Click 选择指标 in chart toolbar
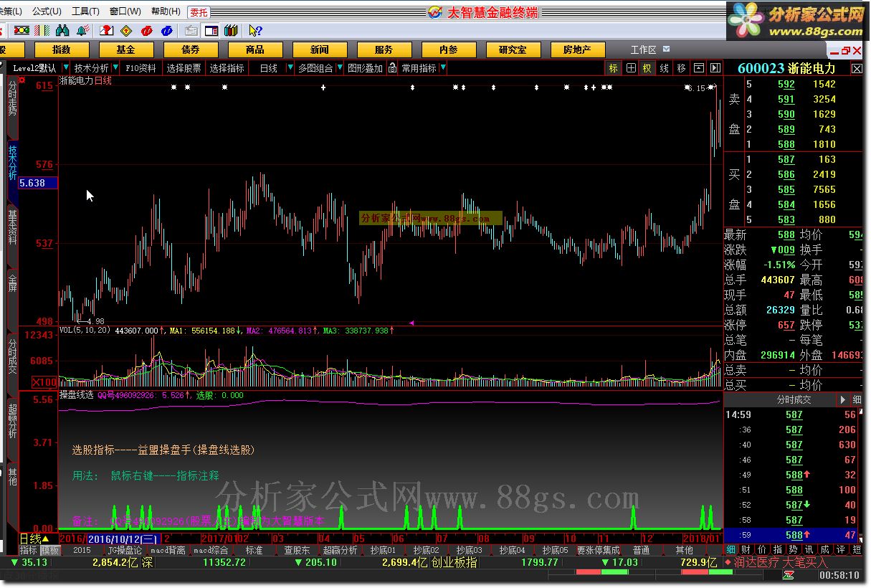This screenshot has height=588, width=871. (227, 68)
